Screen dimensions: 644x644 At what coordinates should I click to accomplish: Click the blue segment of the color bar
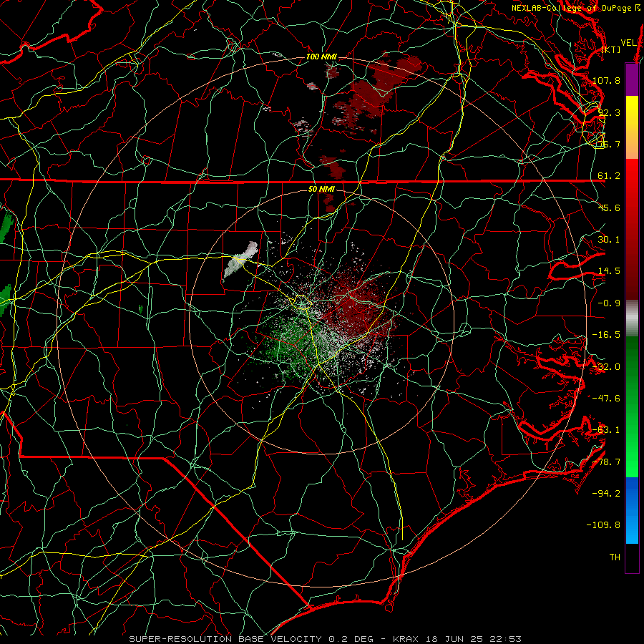pos(632,510)
